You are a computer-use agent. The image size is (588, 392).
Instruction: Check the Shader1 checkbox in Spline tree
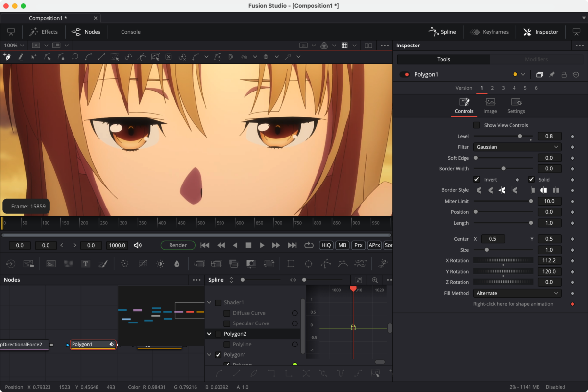218,302
